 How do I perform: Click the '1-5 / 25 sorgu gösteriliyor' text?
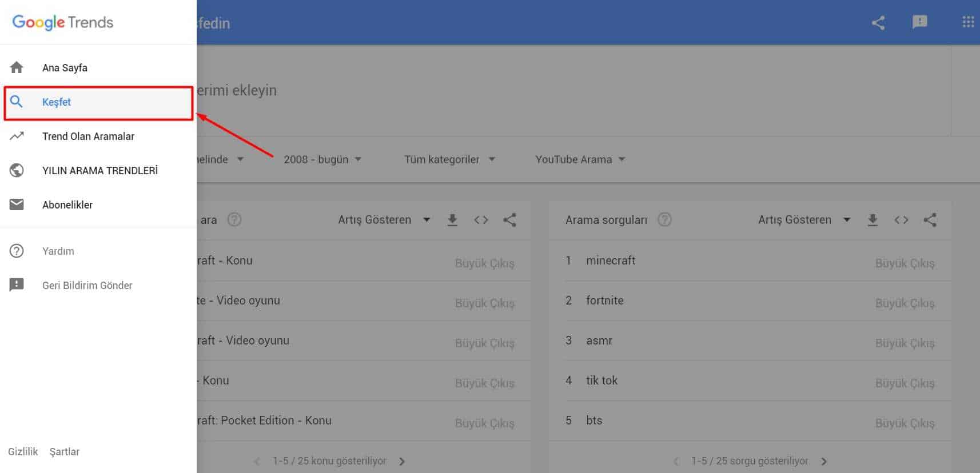[x=750, y=461]
